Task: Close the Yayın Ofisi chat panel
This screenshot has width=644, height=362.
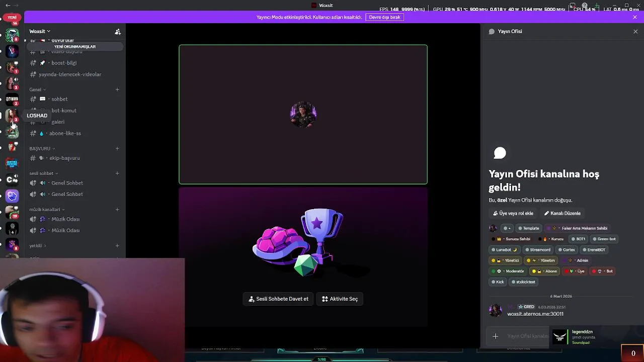Action: coord(635,31)
